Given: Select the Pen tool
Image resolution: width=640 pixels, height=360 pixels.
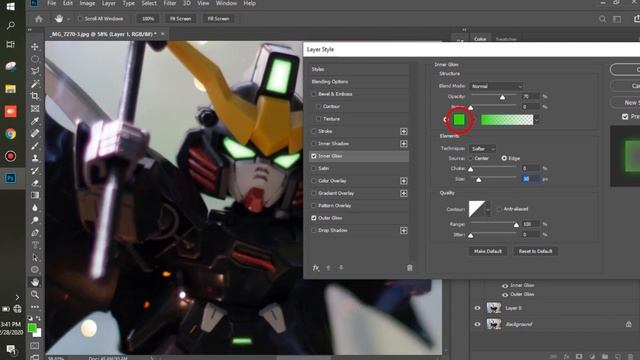Looking at the screenshot, I should tap(35, 233).
